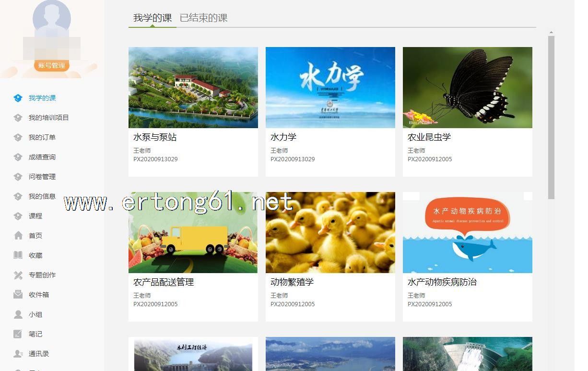
Task: Click the vertical scrollbar thumb
Action: (x=551, y=118)
